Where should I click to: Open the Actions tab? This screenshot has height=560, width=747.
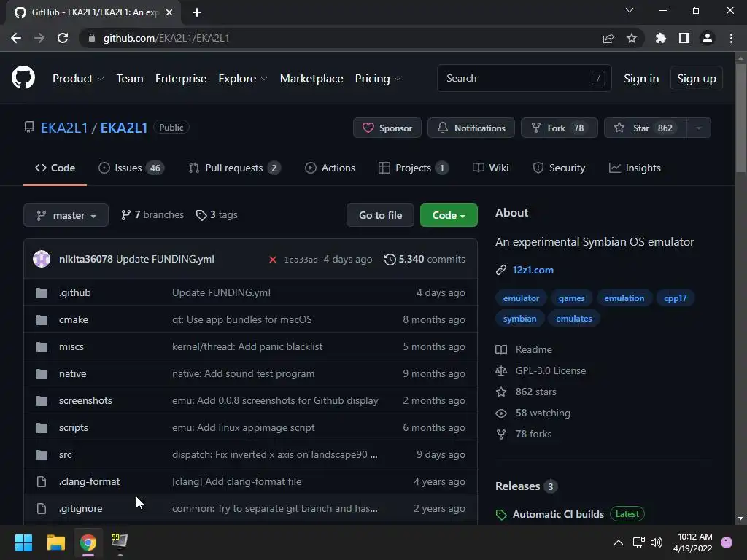[x=330, y=168]
